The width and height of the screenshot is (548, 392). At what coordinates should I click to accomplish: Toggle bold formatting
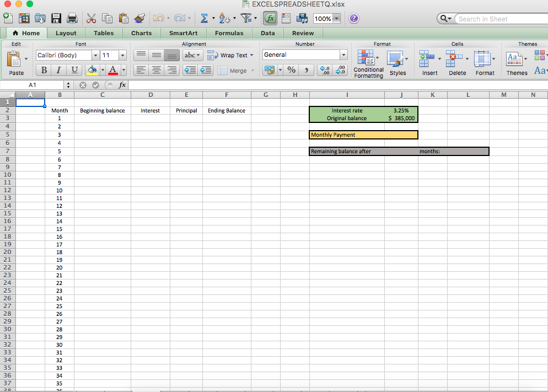coord(44,70)
